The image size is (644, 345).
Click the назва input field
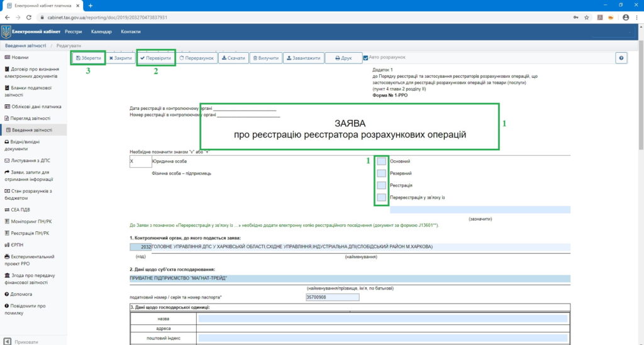click(x=382, y=319)
